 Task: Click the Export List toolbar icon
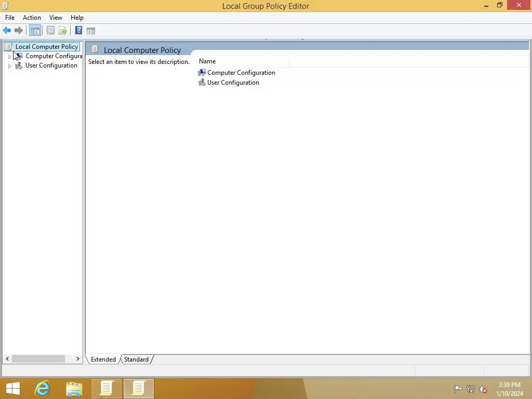click(63, 31)
